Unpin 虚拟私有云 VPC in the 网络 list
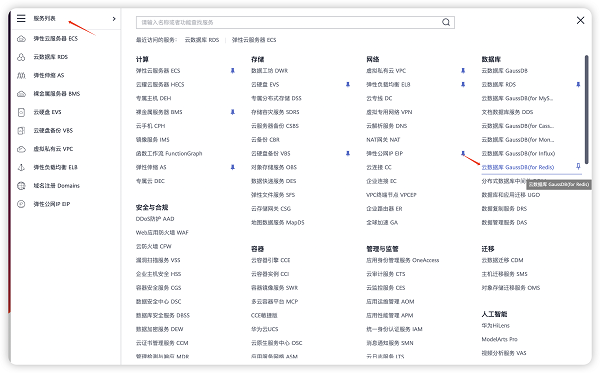This screenshot has width=600, height=373. coord(463,71)
